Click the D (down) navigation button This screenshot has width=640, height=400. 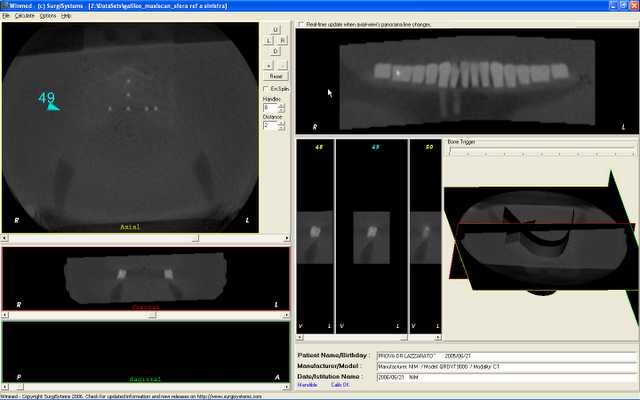tap(275, 51)
